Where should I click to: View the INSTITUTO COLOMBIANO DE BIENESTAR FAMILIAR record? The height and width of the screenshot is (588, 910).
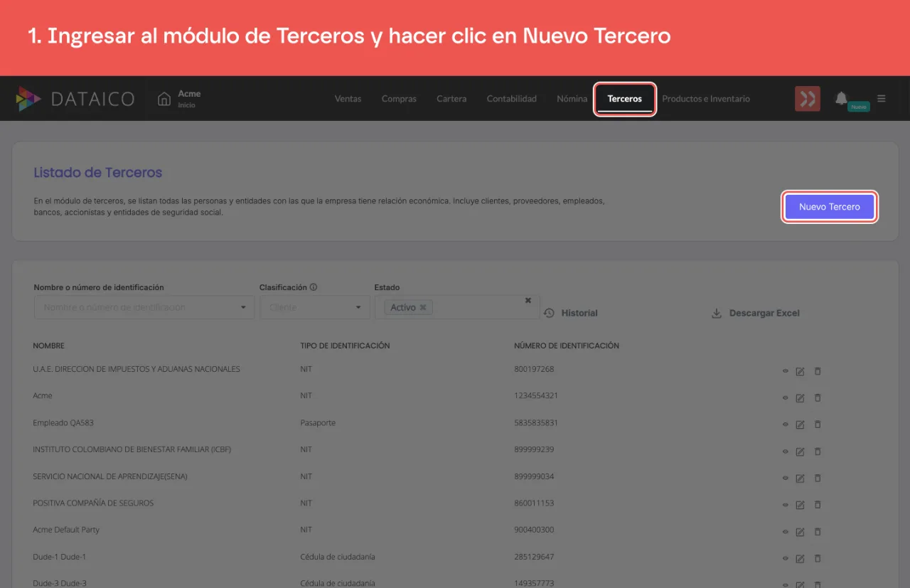786,451
